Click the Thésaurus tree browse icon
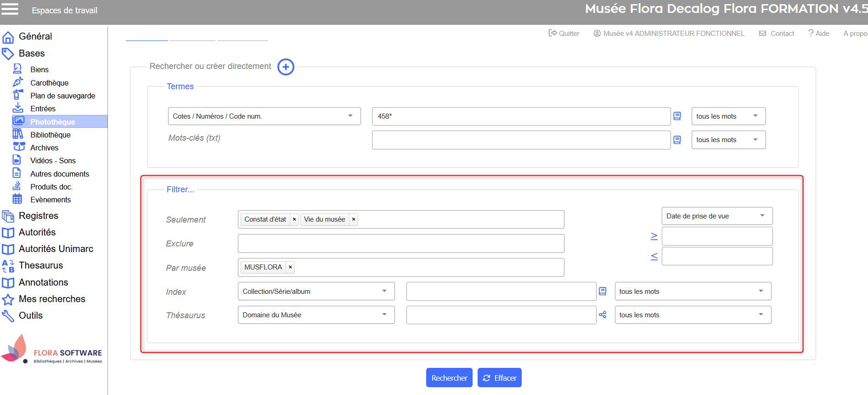This screenshot has width=868, height=395. click(x=603, y=315)
